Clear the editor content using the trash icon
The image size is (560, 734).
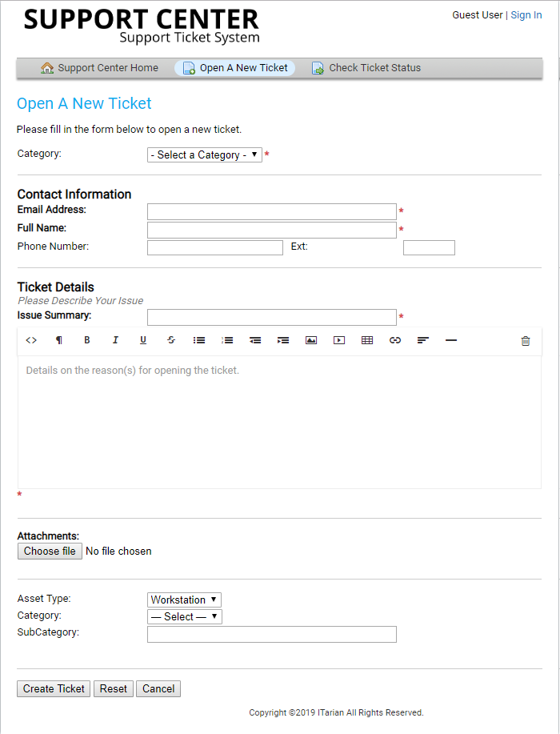[x=525, y=339]
